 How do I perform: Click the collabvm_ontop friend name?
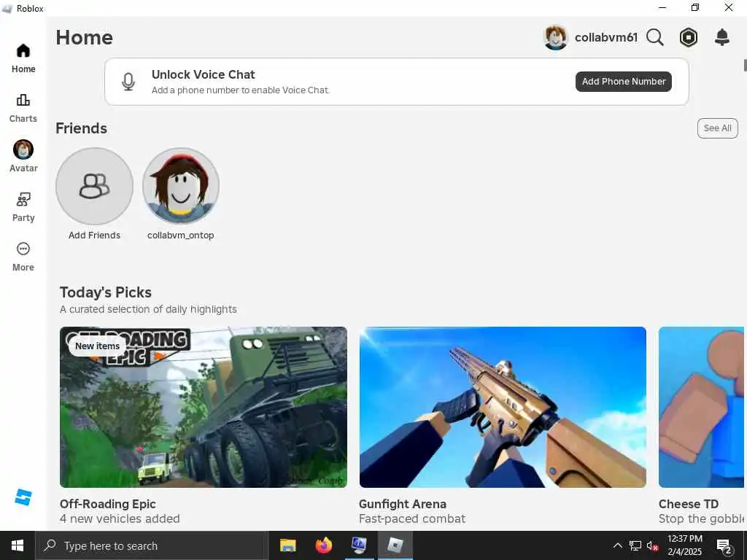click(181, 236)
